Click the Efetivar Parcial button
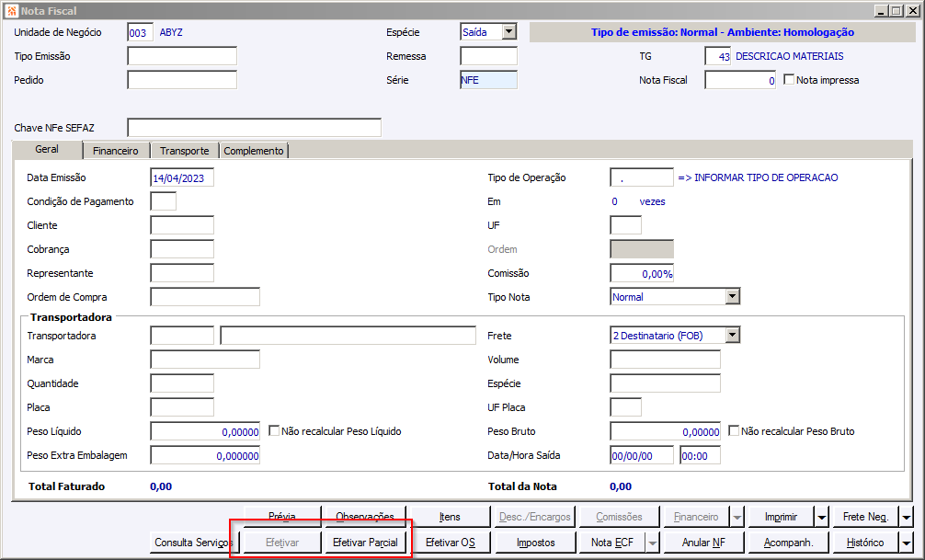This screenshot has width=925, height=560. click(x=365, y=543)
